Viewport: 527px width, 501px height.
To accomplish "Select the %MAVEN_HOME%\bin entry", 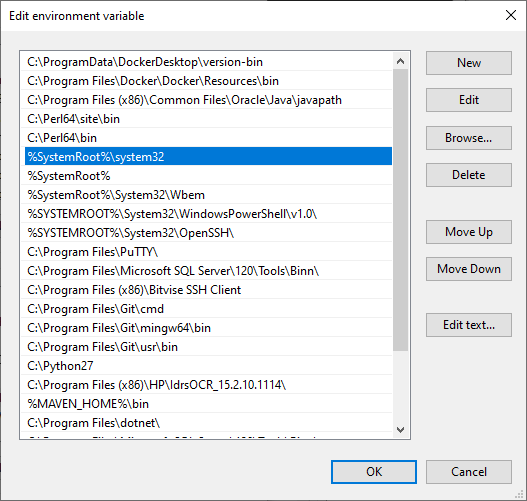I will (x=207, y=404).
